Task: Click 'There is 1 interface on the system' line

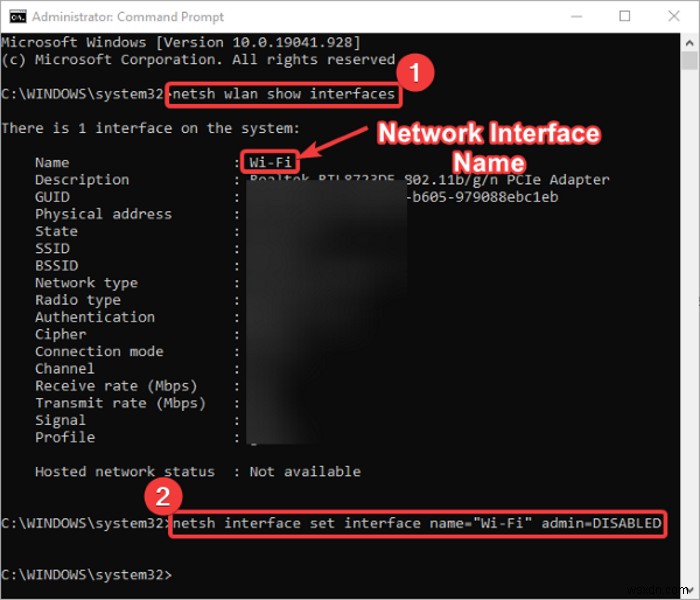Action: [150, 129]
